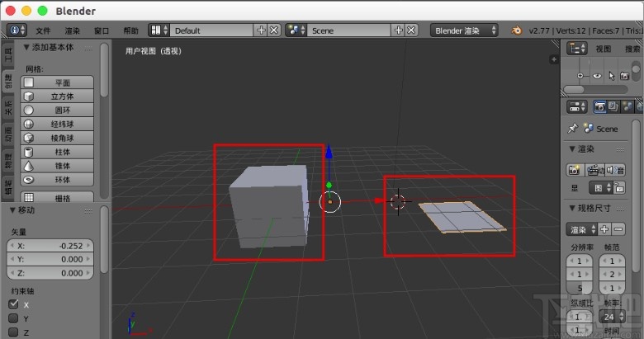Click the blue Z-axis manipulator arrow

click(329, 152)
